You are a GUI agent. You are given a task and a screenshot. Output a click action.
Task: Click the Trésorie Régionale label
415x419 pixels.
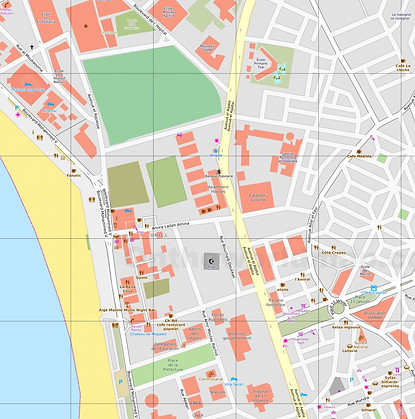pos(276,302)
